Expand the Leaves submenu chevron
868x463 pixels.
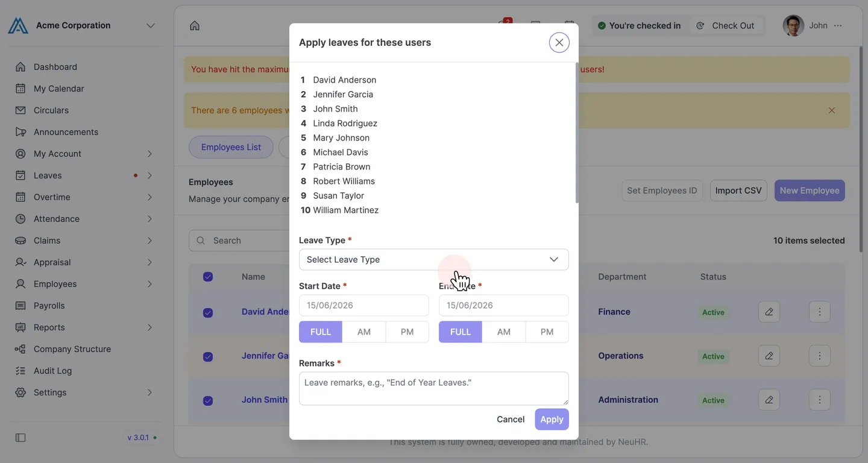point(149,175)
